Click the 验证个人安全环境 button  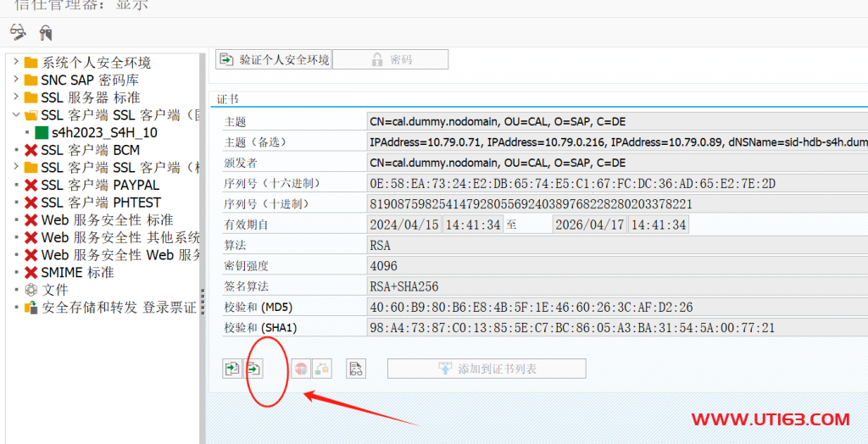pyautogui.click(x=274, y=60)
